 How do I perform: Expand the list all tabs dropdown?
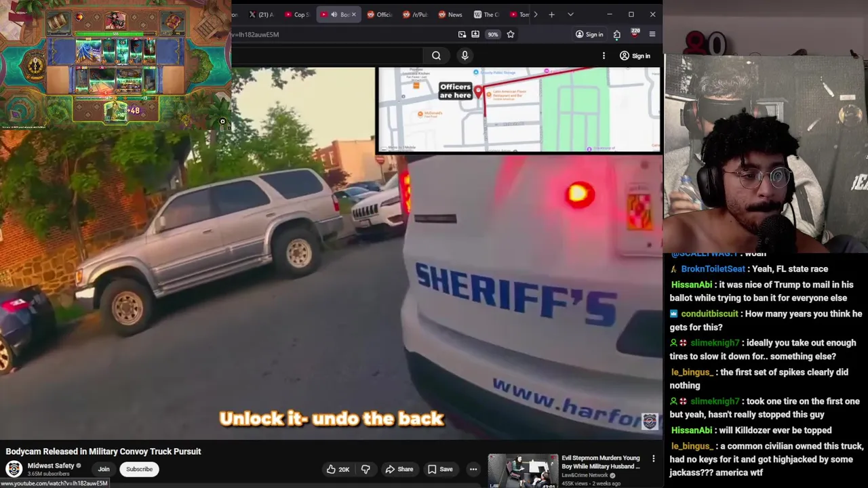tap(570, 14)
